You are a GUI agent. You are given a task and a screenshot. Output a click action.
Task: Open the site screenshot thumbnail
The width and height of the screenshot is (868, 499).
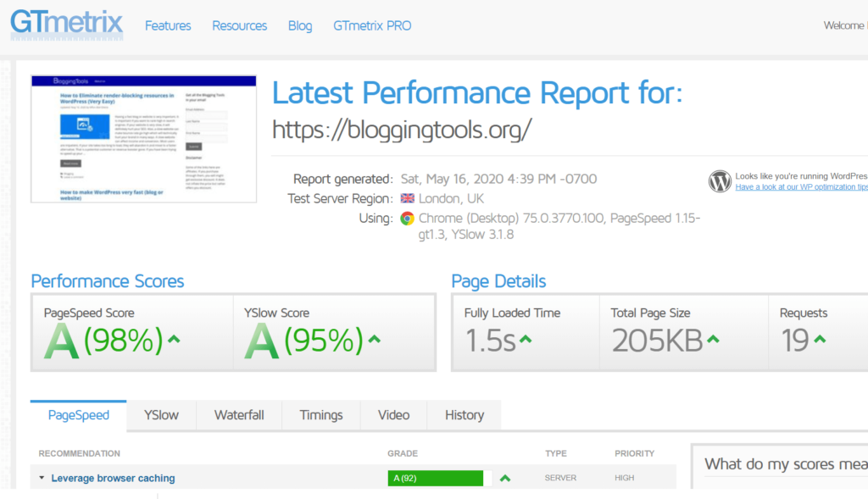144,139
